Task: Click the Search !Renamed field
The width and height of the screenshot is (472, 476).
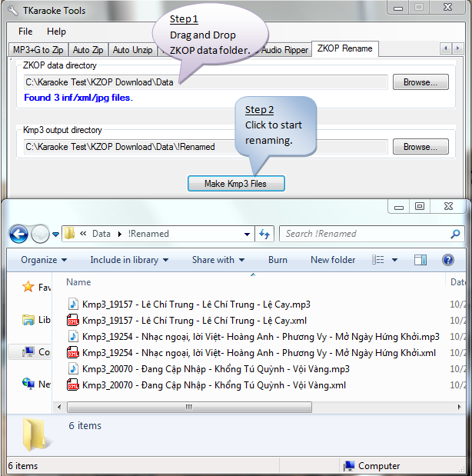Action: 365,234
